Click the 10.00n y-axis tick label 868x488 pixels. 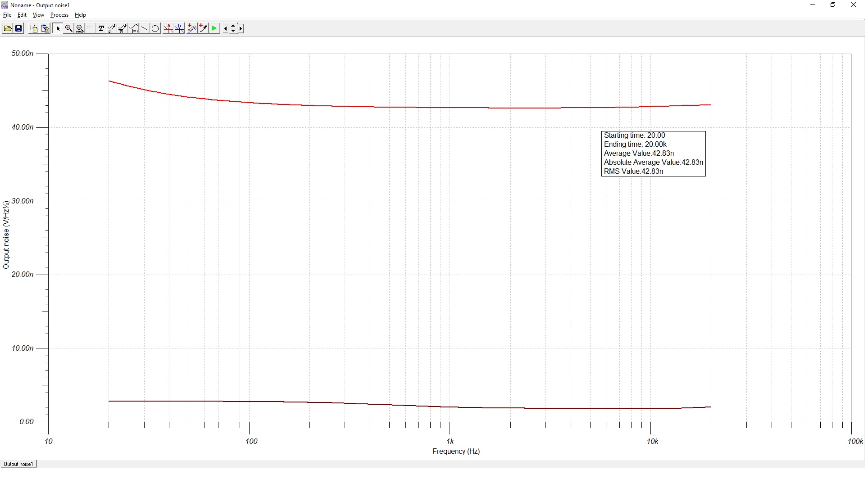23,348
